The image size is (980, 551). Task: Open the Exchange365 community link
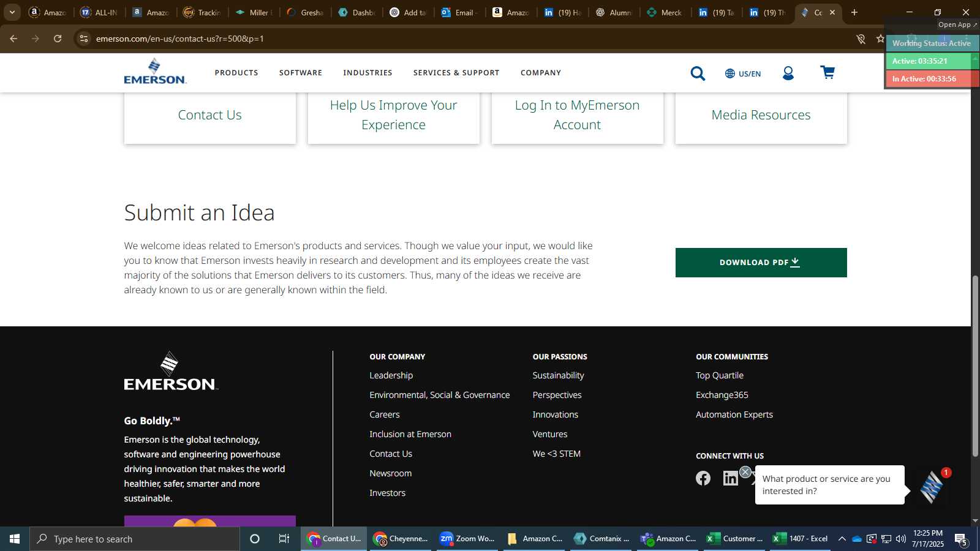[x=722, y=395]
